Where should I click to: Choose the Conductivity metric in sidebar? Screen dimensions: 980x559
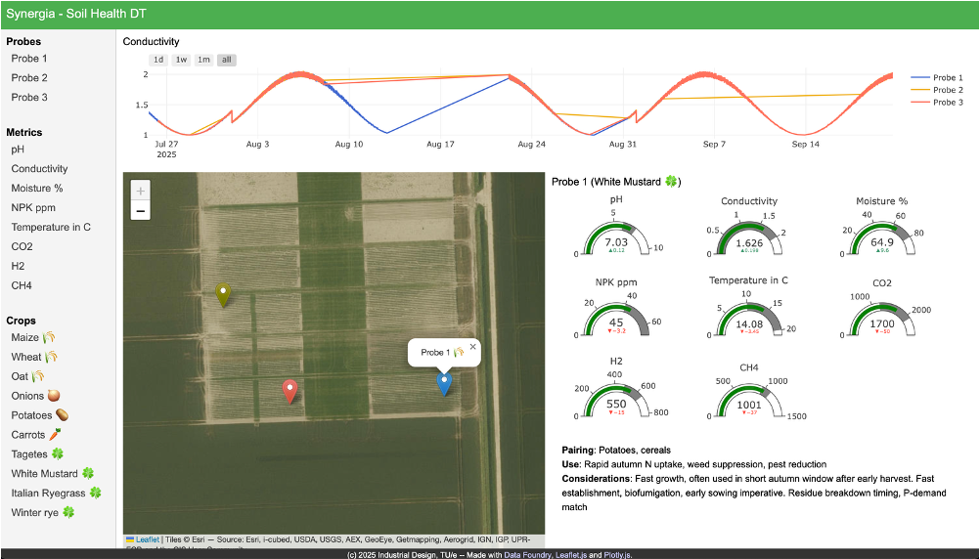coord(39,169)
